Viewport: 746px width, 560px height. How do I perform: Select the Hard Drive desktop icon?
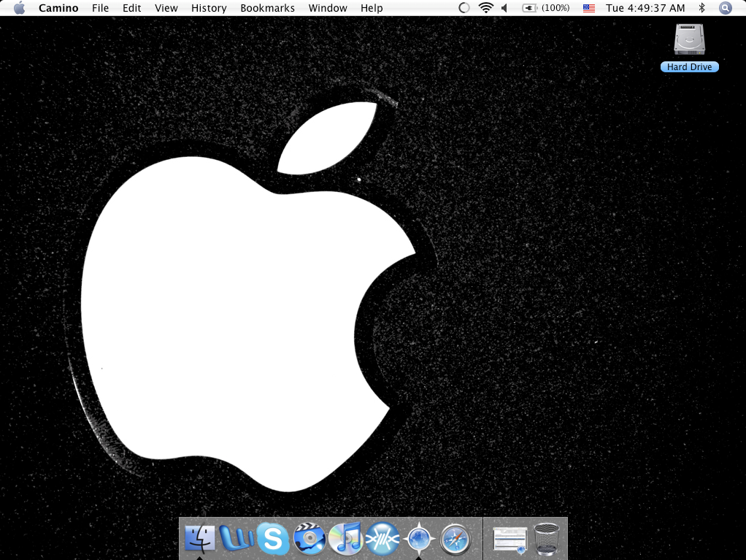tap(689, 40)
